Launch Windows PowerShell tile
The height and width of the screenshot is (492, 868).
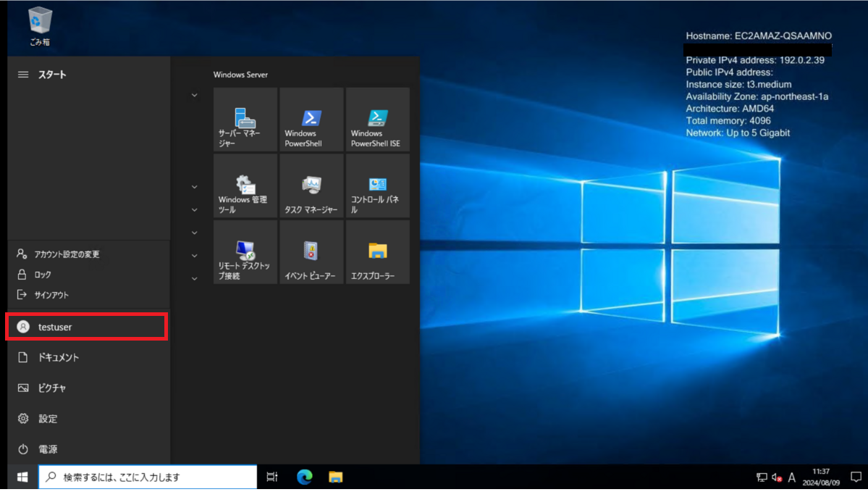[312, 119]
